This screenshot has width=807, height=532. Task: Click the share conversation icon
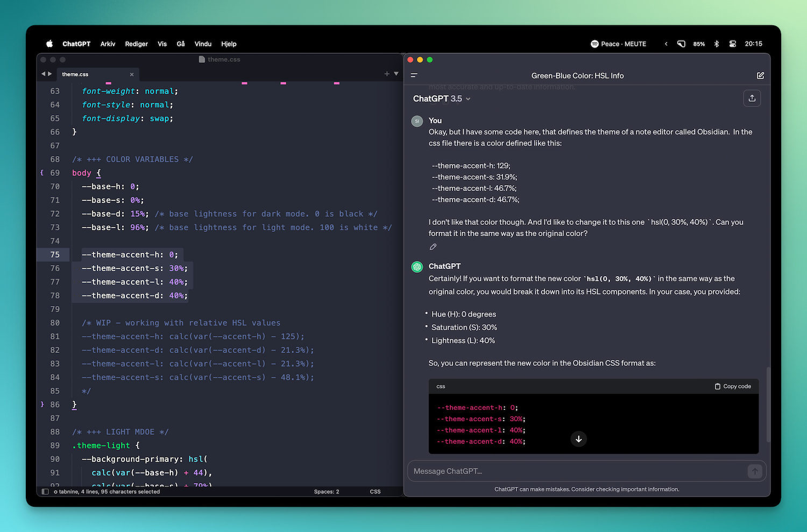click(752, 98)
